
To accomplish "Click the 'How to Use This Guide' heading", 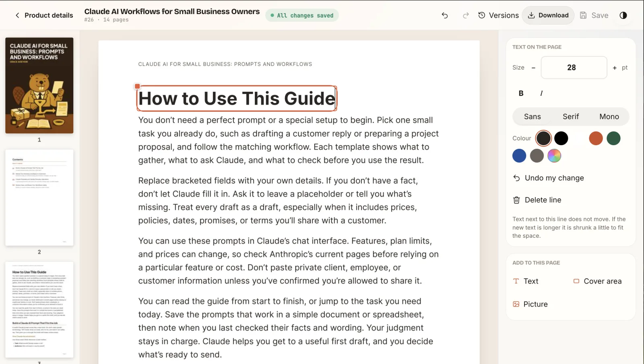I will tap(237, 99).
